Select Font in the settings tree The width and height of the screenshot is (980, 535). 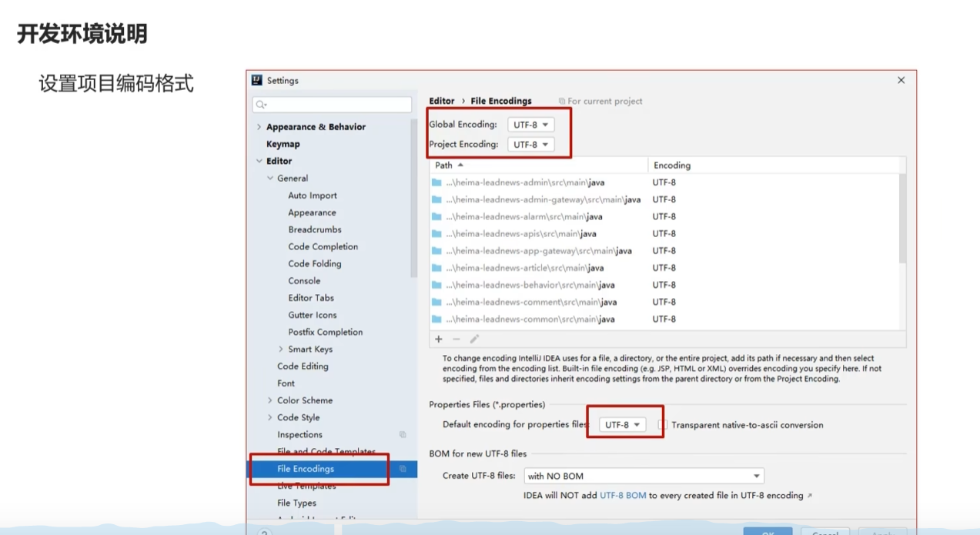click(x=286, y=383)
